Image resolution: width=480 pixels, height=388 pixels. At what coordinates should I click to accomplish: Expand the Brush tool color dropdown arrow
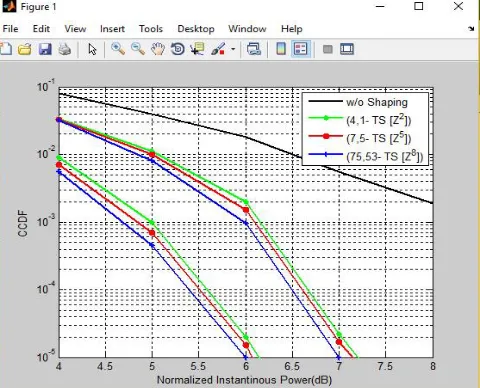[x=233, y=49]
